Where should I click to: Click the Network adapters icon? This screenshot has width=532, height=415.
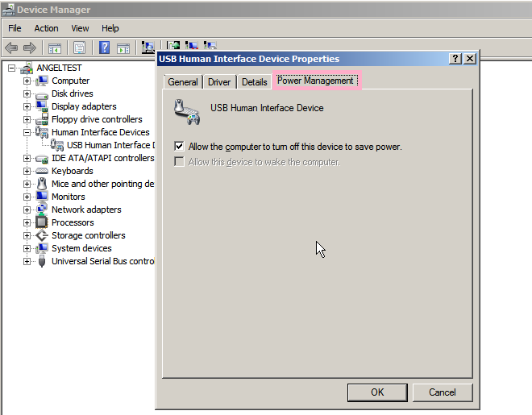pos(42,210)
